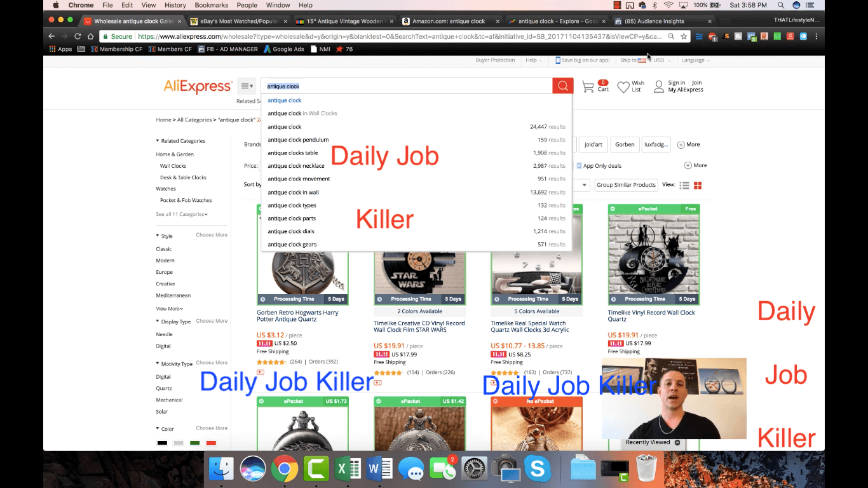Open Gorben Retro Hogwarts product title
Screen dimensions: 868x488
[x=297, y=316]
